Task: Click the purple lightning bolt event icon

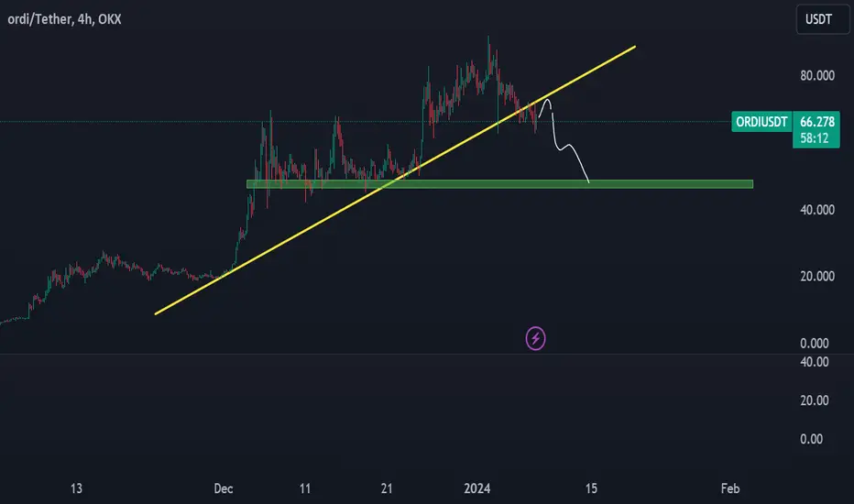Action: [535, 338]
